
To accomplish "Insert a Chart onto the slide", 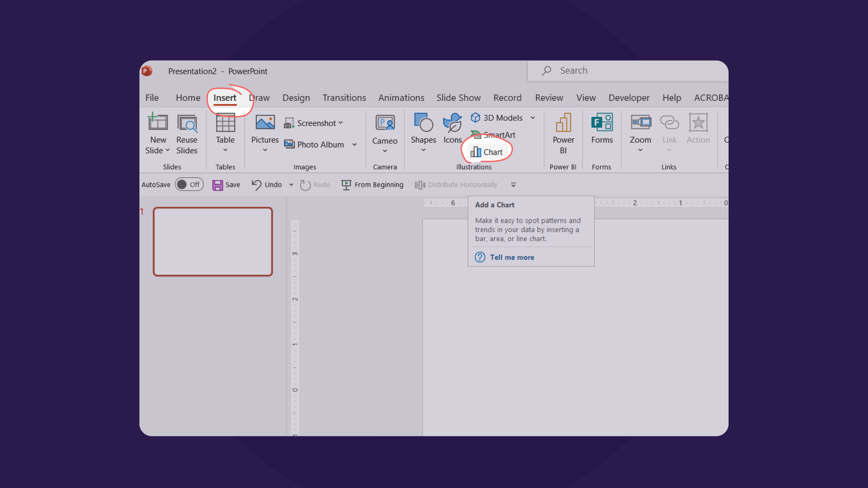I will (487, 152).
